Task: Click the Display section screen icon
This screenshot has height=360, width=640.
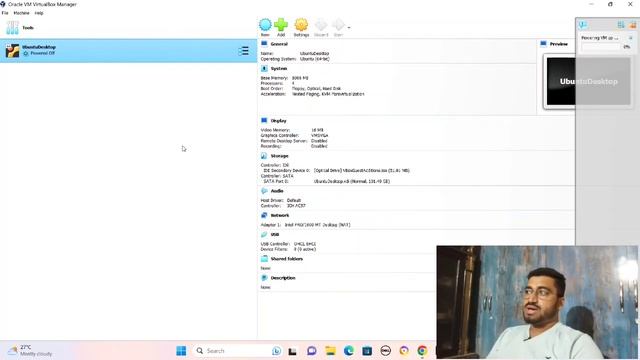Action: click(264, 120)
